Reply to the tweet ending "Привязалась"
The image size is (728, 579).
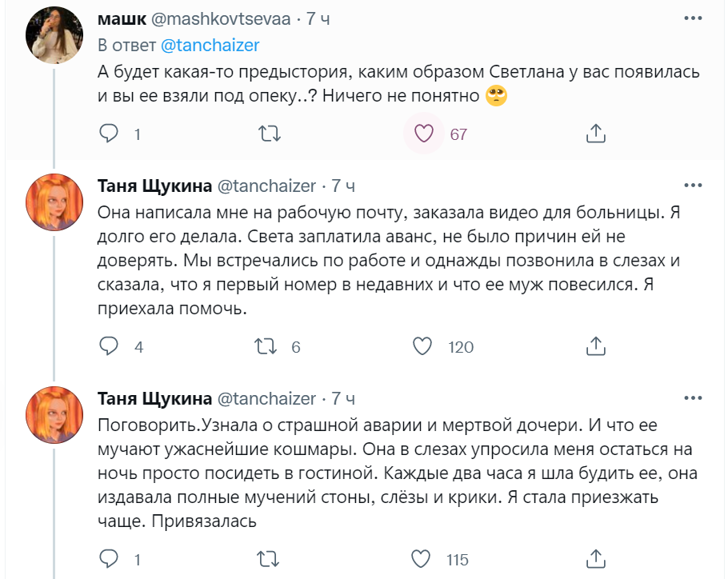click(x=108, y=558)
